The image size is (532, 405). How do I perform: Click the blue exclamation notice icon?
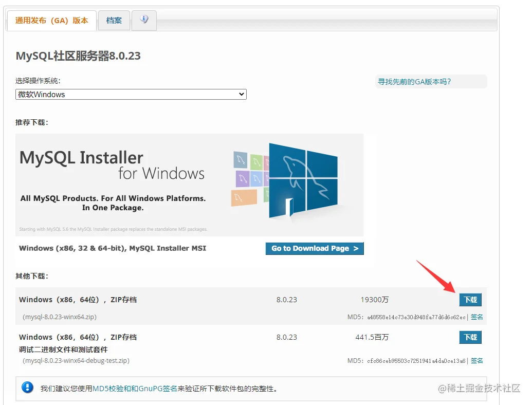tap(27, 388)
